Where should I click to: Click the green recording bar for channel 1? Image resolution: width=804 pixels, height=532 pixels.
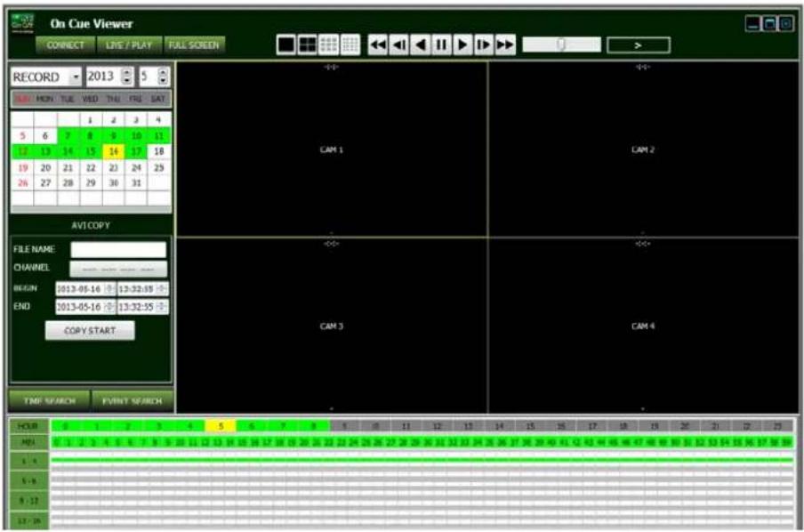[422, 460]
